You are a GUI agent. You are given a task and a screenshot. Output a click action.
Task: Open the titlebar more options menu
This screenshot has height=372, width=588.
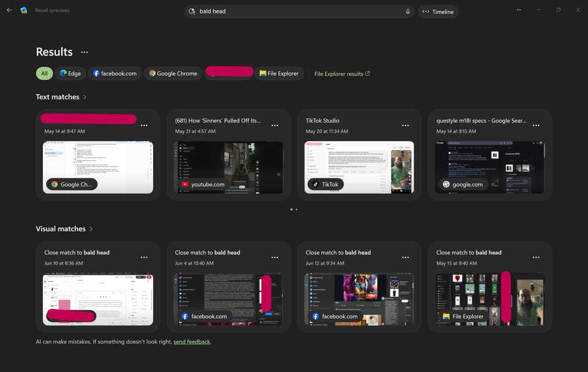pyautogui.click(x=519, y=10)
